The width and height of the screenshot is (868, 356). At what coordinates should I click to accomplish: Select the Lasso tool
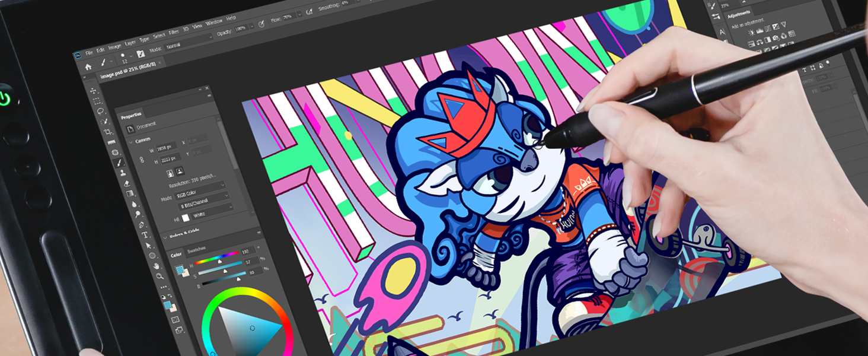coord(100,111)
